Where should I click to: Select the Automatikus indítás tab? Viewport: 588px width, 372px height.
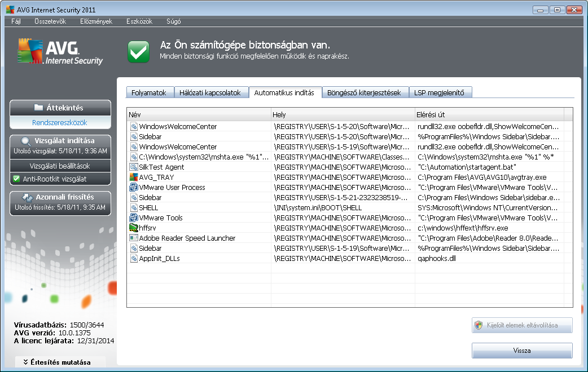284,92
